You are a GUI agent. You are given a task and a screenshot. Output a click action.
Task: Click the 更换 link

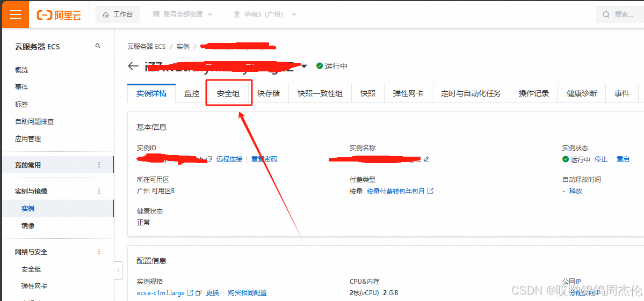point(212,293)
